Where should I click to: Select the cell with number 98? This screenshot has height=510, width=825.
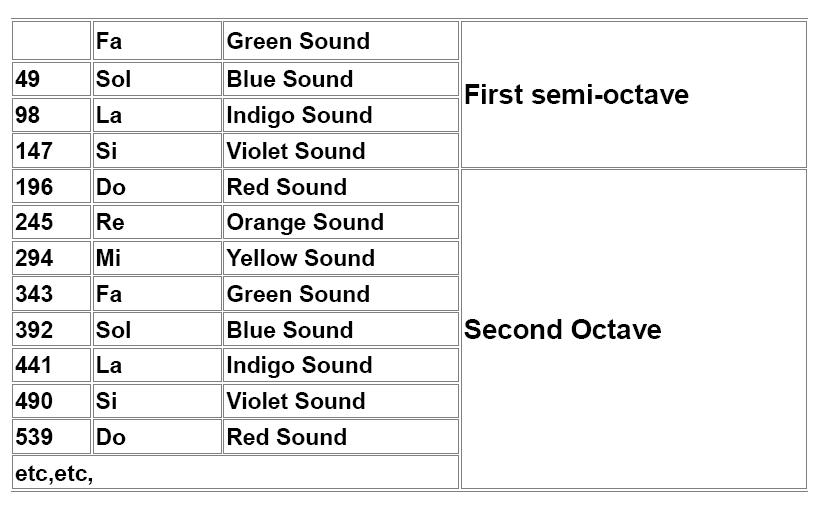point(28,115)
